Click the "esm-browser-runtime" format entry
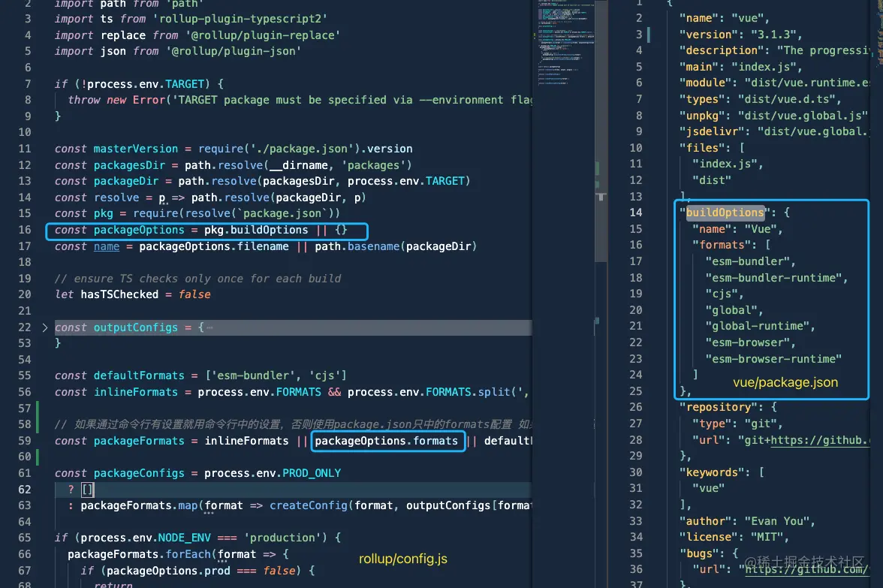Screen dimensions: 883x588 tap(773, 359)
